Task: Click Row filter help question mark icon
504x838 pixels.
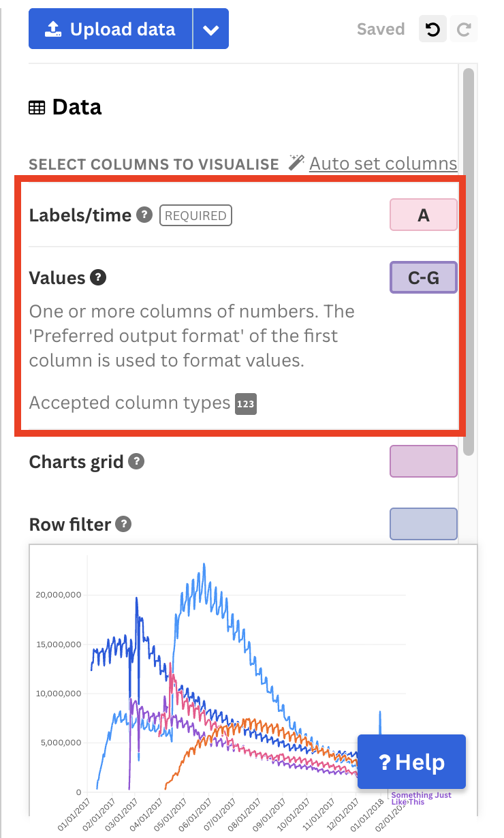Action: (123, 524)
